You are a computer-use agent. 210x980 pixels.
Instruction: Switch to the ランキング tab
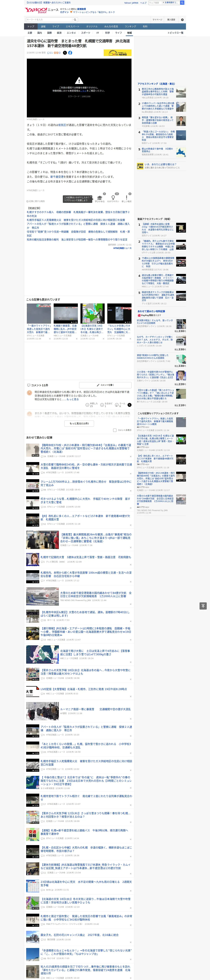[x=130, y=27]
